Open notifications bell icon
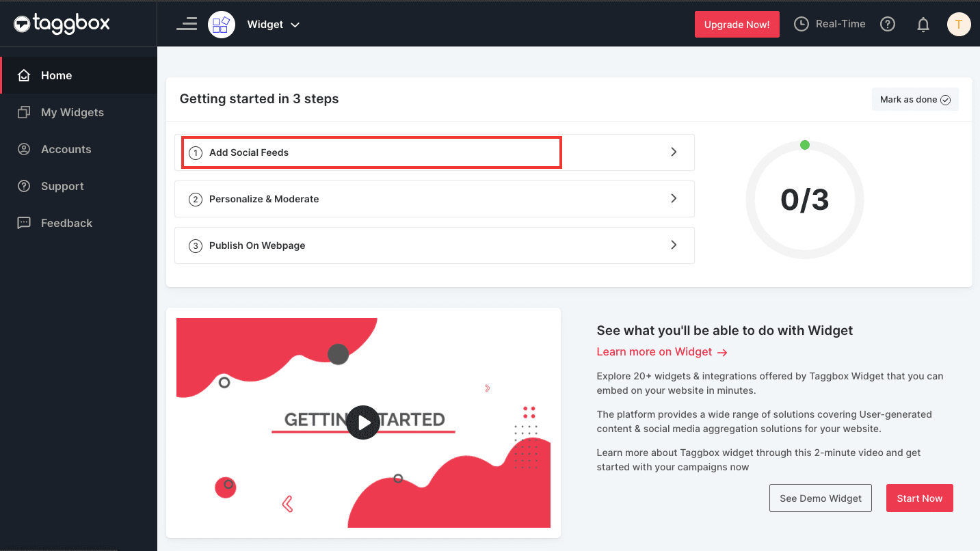Viewport: 980px width, 551px height. coord(923,25)
